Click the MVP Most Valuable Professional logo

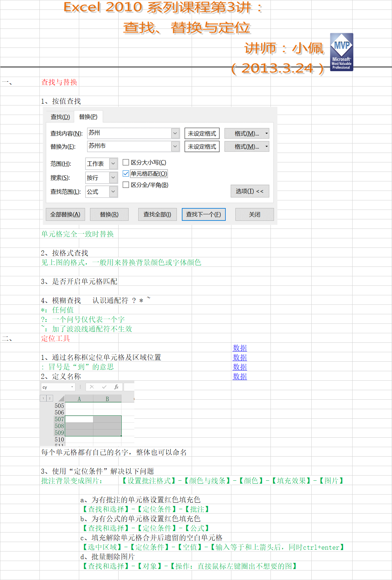click(341, 52)
